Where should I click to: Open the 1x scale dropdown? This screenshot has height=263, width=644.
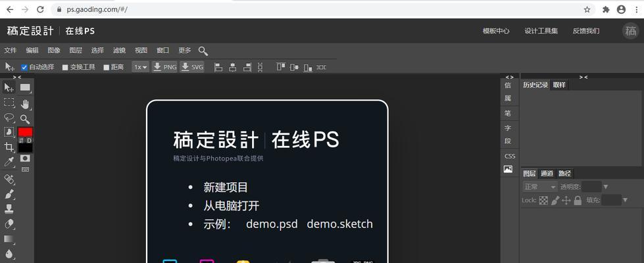(141, 67)
